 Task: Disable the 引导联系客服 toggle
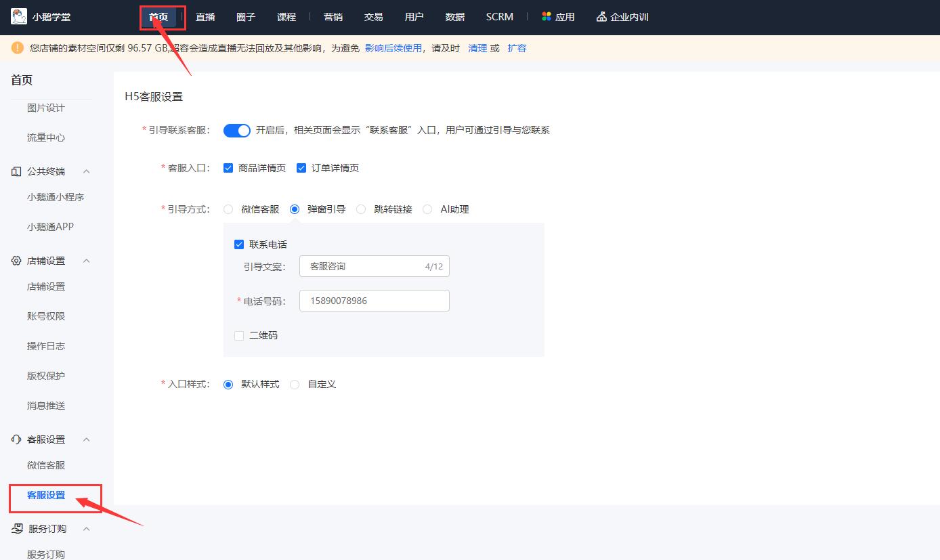(236, 130)
